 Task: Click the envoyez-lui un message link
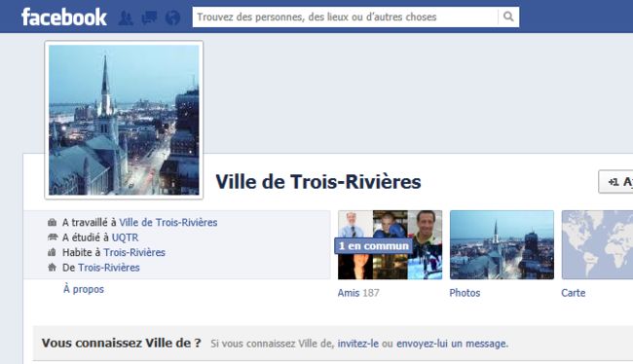[452, 344]
